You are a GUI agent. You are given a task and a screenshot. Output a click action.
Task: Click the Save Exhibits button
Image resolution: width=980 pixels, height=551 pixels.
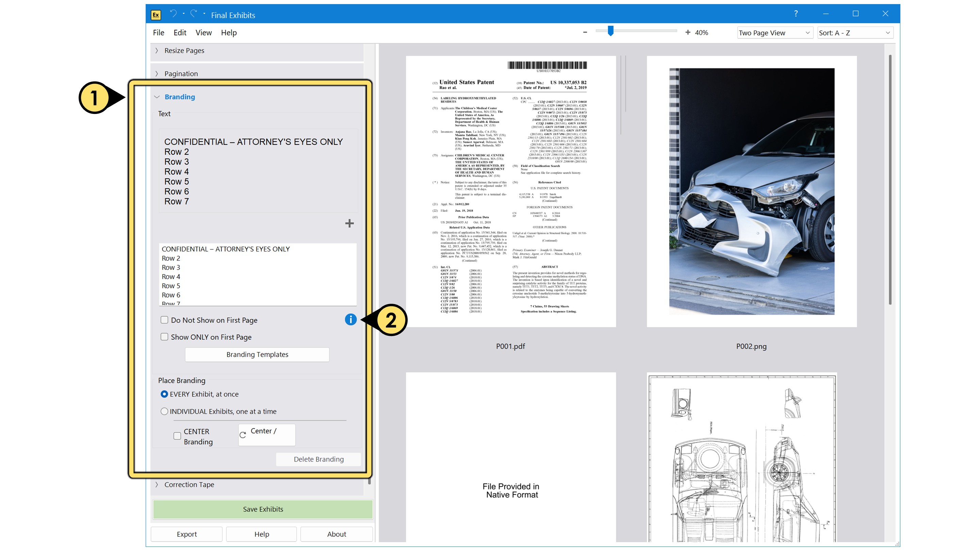(x=263, y=509)
